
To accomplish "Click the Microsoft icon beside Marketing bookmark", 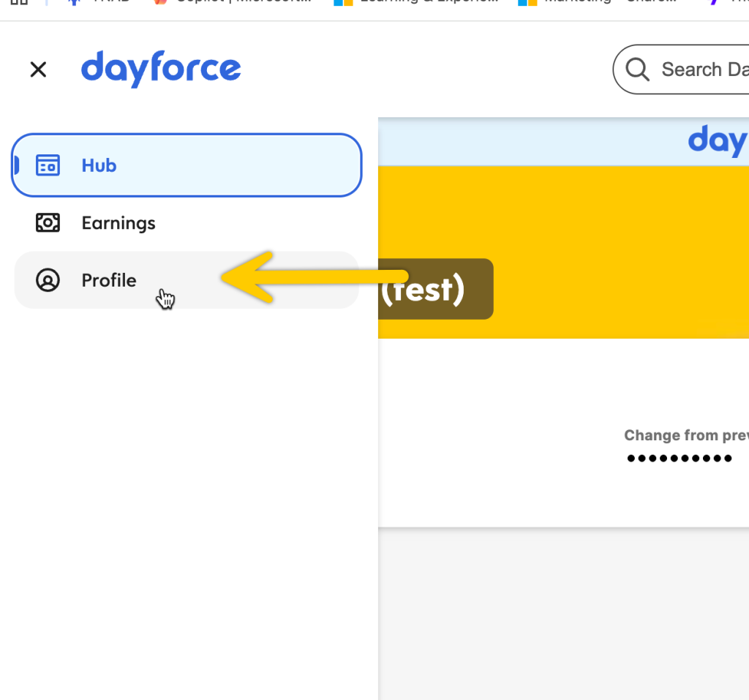I will [527, 2].
